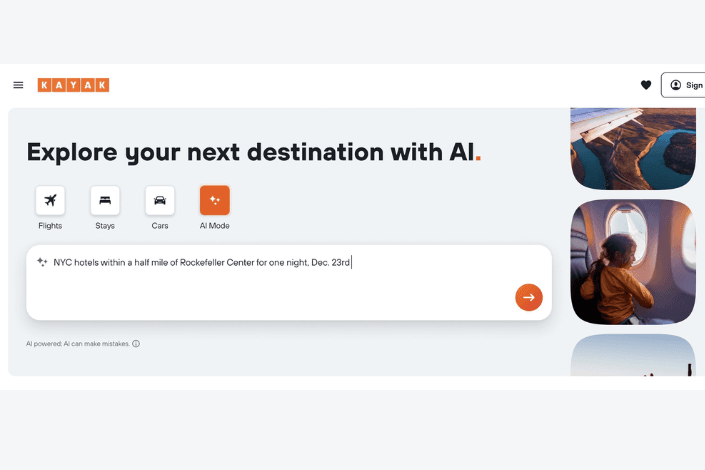Select the Cars icon
Viewport: 705px width, 470px height.
(160, 200)
